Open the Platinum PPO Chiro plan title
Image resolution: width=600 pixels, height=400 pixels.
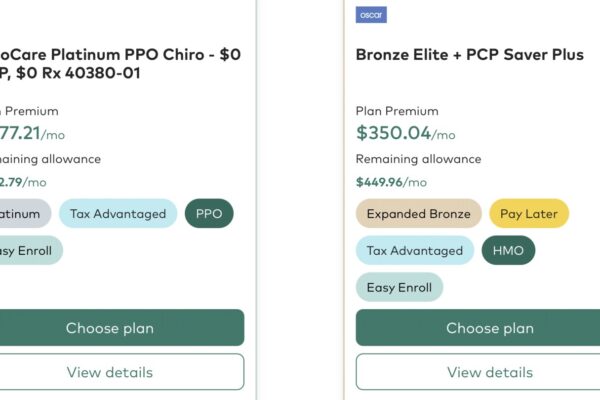(120, 64)
